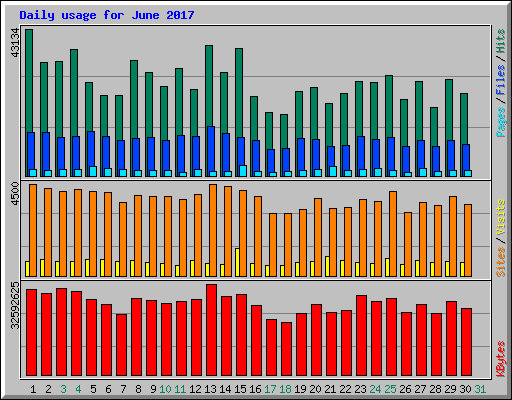Image resolution: width=512 pixels, height=400 pixels.
Task: Click the red KBytes bar for day 3
Action: tap(61, 332)
